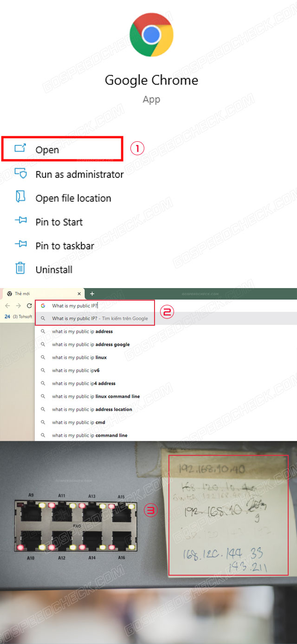Click search icon beside 'ip cmd' suggestion
297x644 pixels.
43,422
